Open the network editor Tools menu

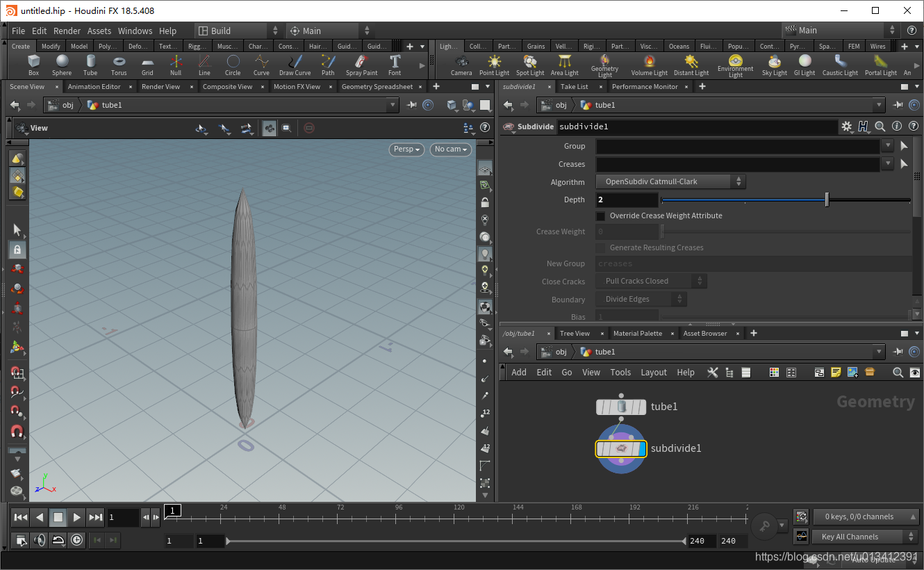point(620,373)
